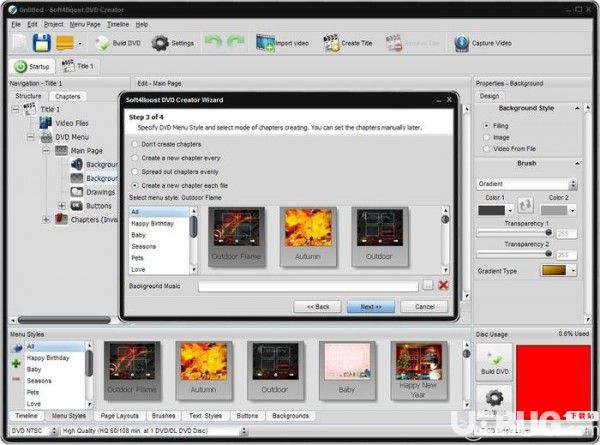
Task: Click the yellow Open project folder icon
Action: 65,43
